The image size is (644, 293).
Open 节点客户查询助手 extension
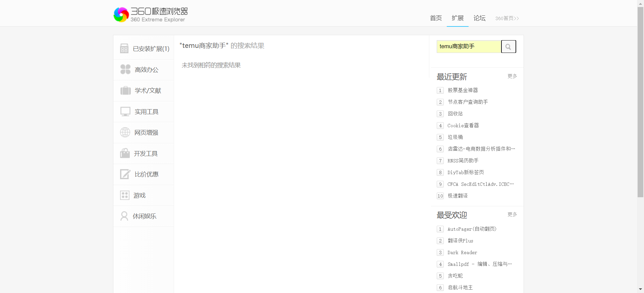(468, 102)
